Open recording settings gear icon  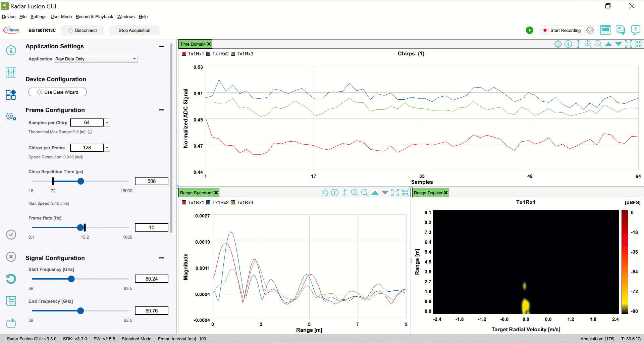tap(590, 30)
